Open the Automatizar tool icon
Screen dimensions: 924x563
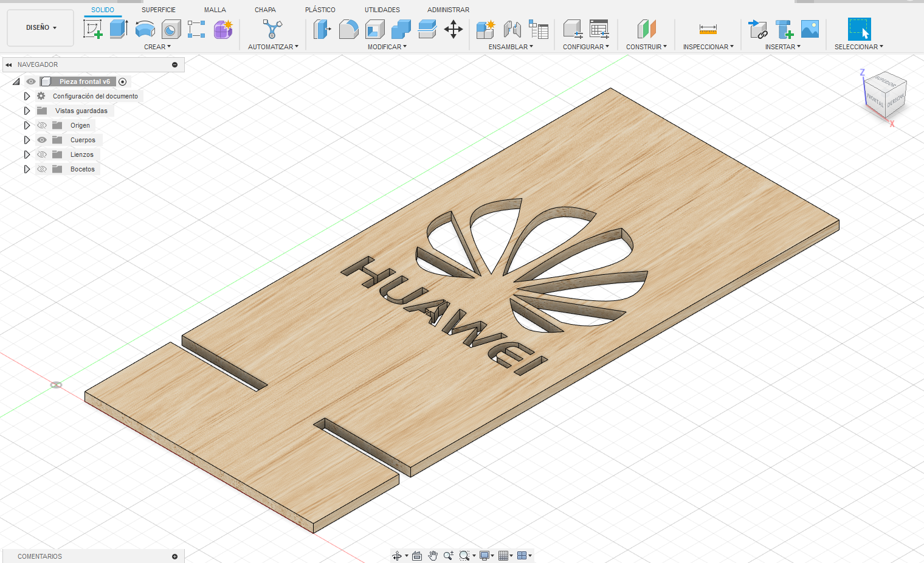pyautogui.click(x=272, y=29)
